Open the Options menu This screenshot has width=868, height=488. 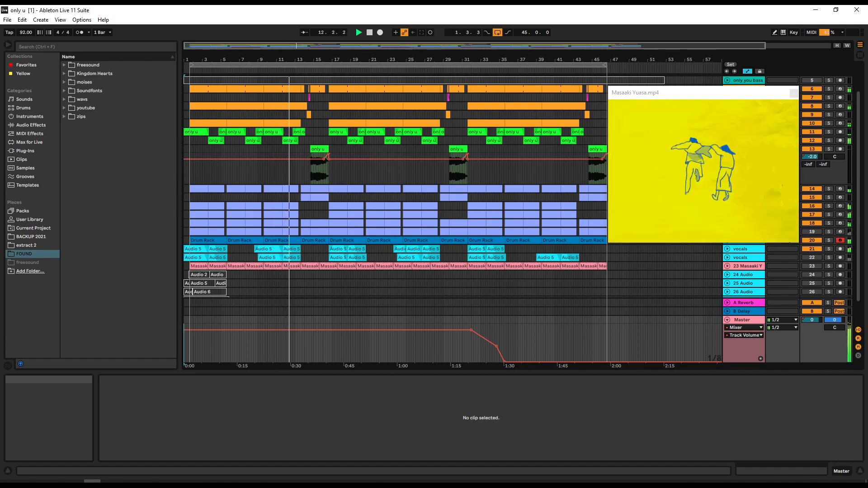click(81, 20)
